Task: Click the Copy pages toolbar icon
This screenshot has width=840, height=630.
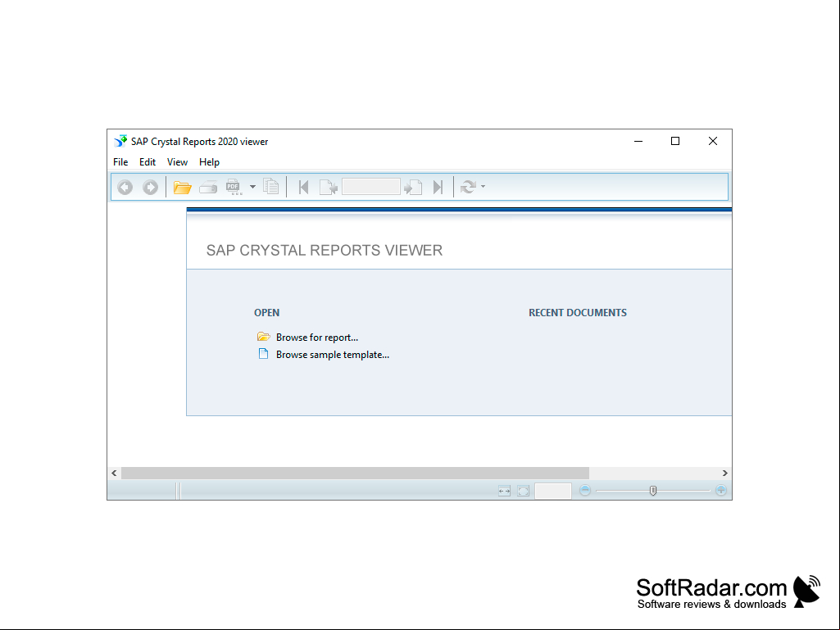Action: point(271,187)
